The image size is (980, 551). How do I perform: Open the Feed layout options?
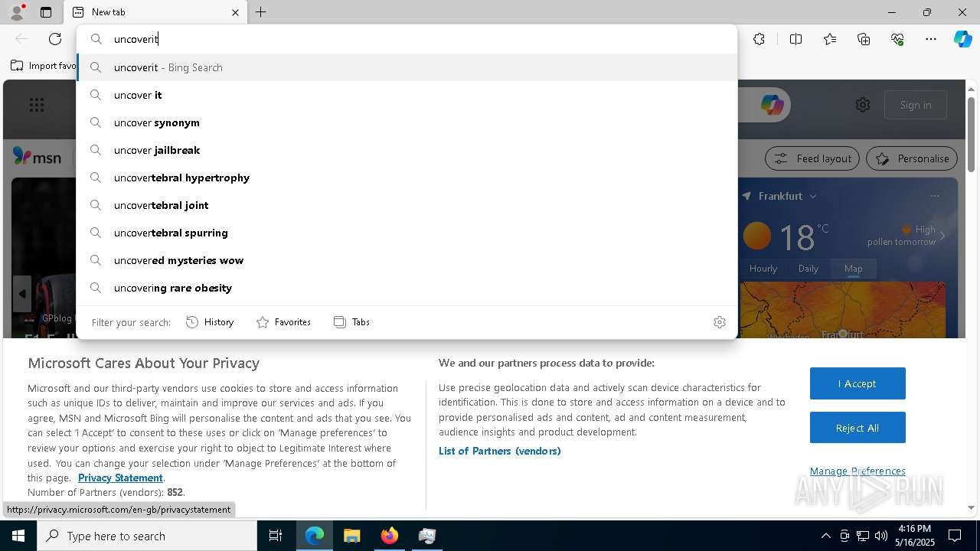(813, 158)
